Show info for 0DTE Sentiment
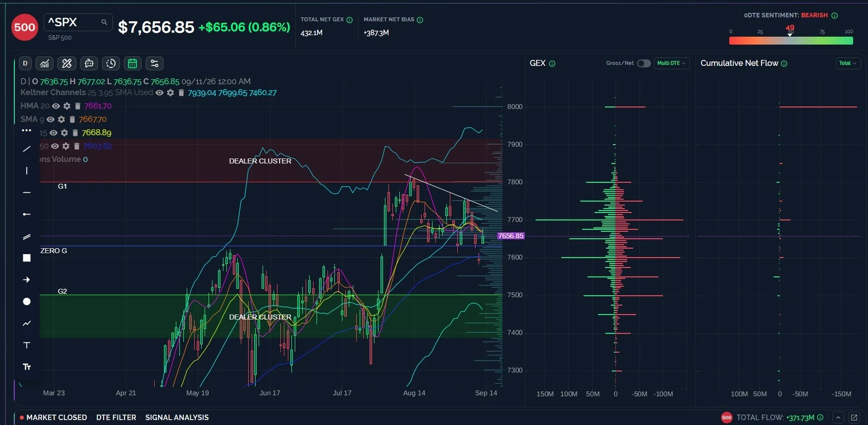 pos(834,15)
